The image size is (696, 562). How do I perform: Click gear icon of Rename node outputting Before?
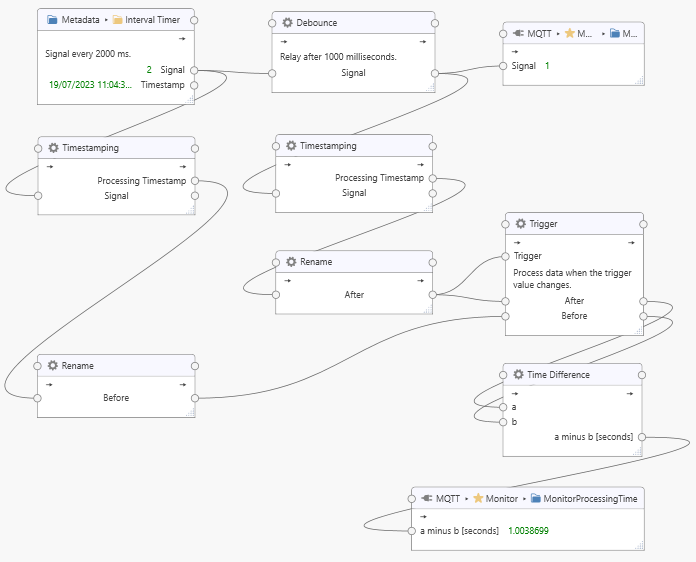tap(53, 365)
